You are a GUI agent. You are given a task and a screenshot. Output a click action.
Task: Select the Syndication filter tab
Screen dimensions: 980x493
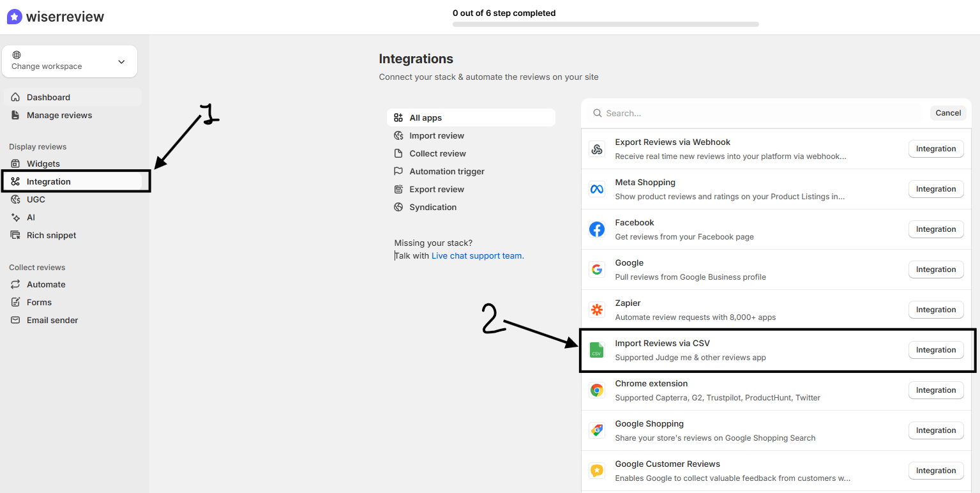tap(433, 207)
